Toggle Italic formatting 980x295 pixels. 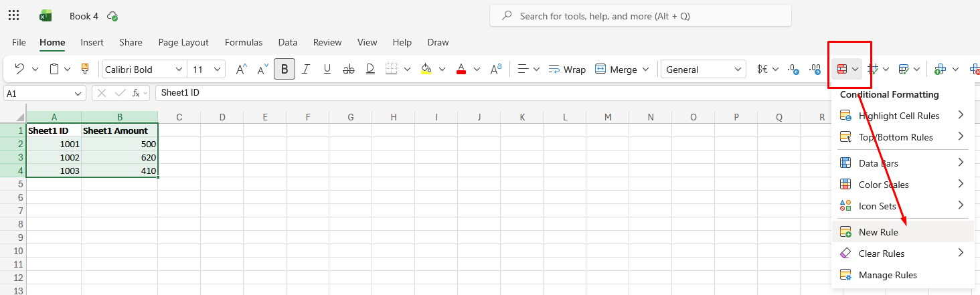click(x=306, y=69)
